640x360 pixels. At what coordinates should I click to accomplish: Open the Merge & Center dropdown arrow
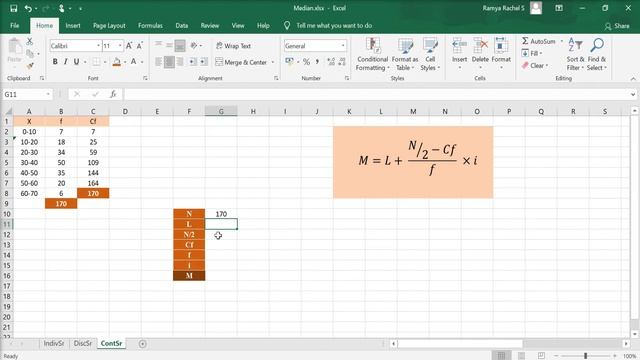[273, 62]
